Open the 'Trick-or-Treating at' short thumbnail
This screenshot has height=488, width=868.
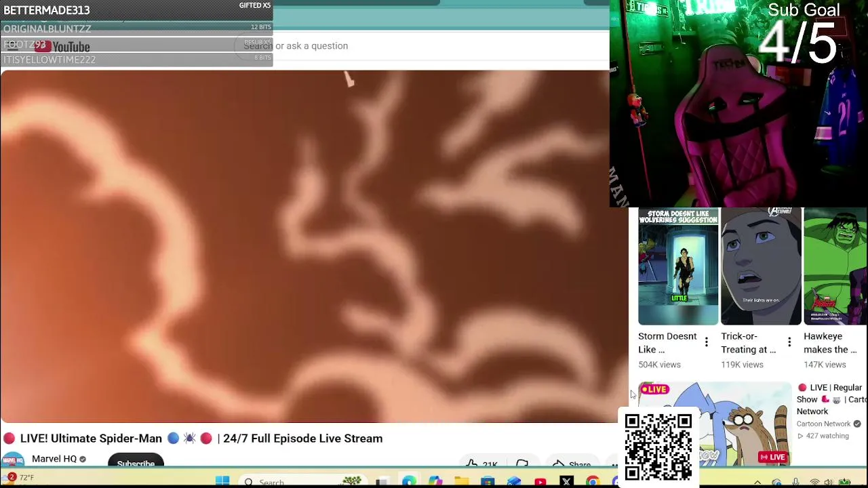761,266
